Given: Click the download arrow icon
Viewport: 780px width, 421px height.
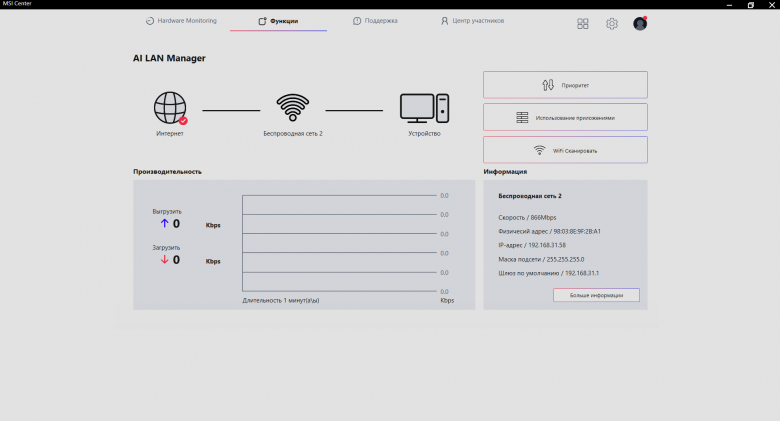Looking at the screenshot, I should pos(164,260).
